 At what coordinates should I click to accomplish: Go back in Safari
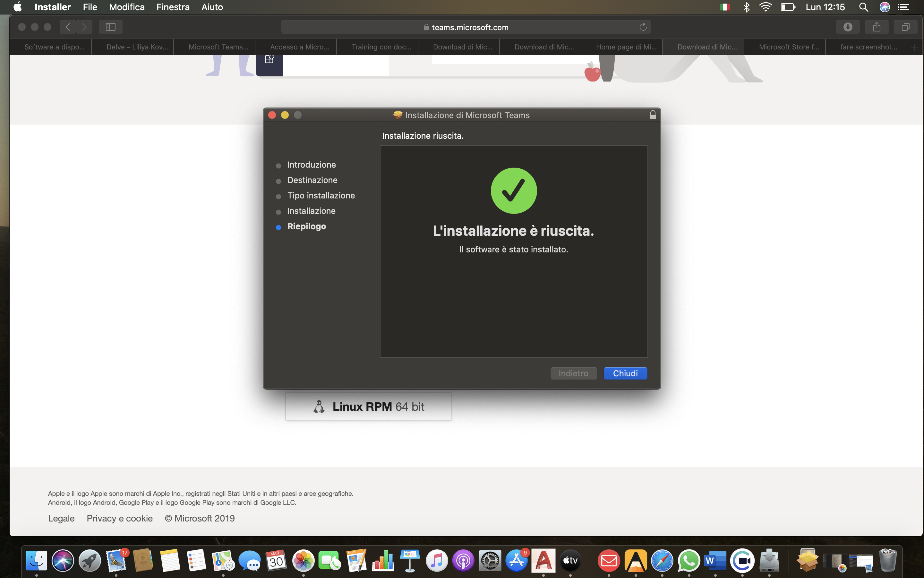pos(68,27)
